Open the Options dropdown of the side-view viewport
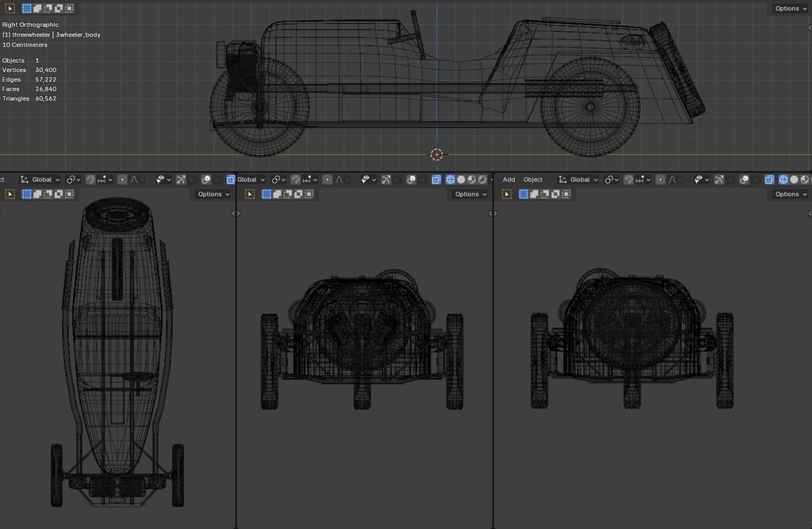Screen dimensions: 812x529 [x=791, y=8]
